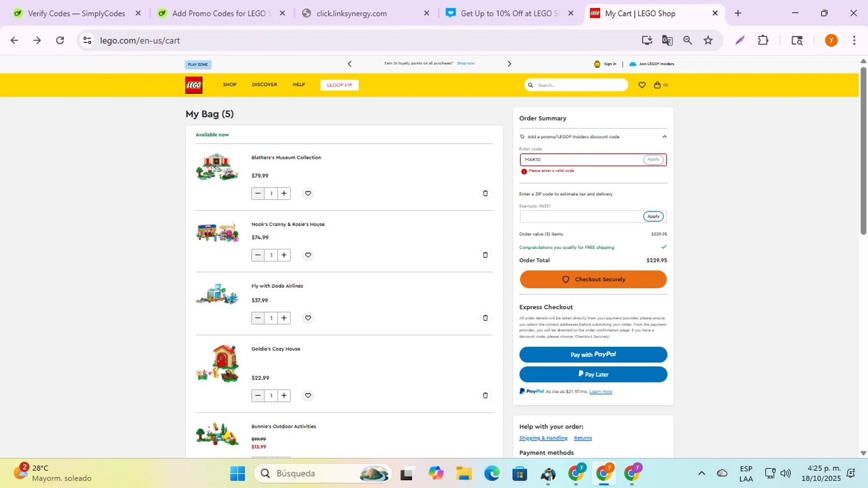The width and height of the screenshot is (868, 488).
Task: Open File Explorer from the taskbar
Action: click(464, 474)
